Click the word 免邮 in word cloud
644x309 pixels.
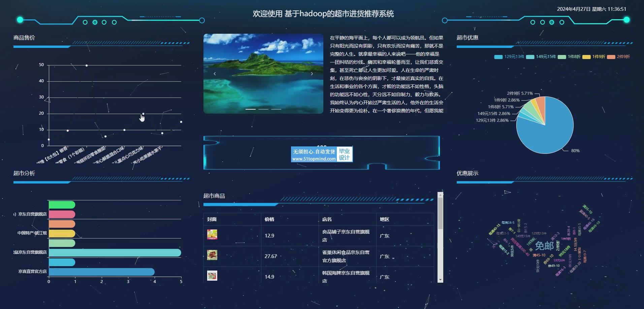point(544,246)
